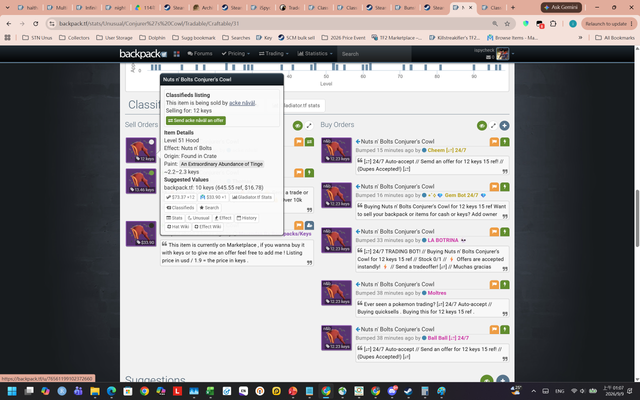The image size is (640, 400).
Task: Add a new buy order with plus icon
Action: 504,126
